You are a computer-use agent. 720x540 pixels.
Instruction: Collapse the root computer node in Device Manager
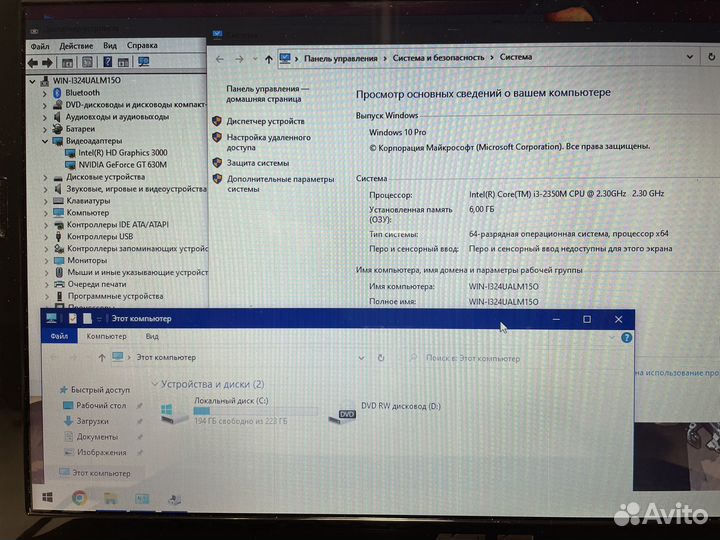(x=32, y=81)
